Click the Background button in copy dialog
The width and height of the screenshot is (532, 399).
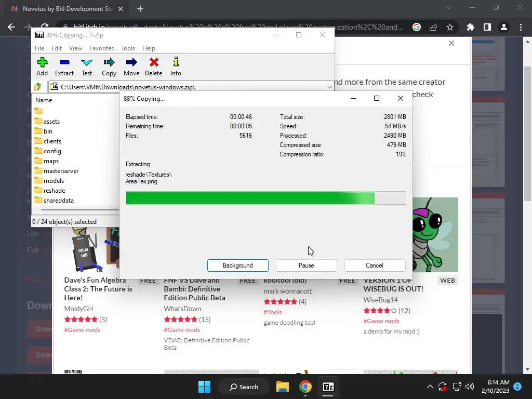[238, 265]
